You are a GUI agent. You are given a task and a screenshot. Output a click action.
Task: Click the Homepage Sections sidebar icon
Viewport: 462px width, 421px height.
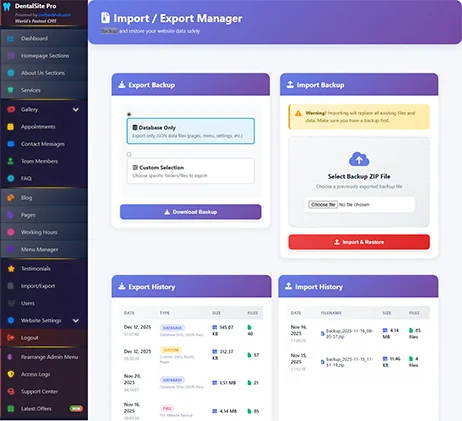11,56
